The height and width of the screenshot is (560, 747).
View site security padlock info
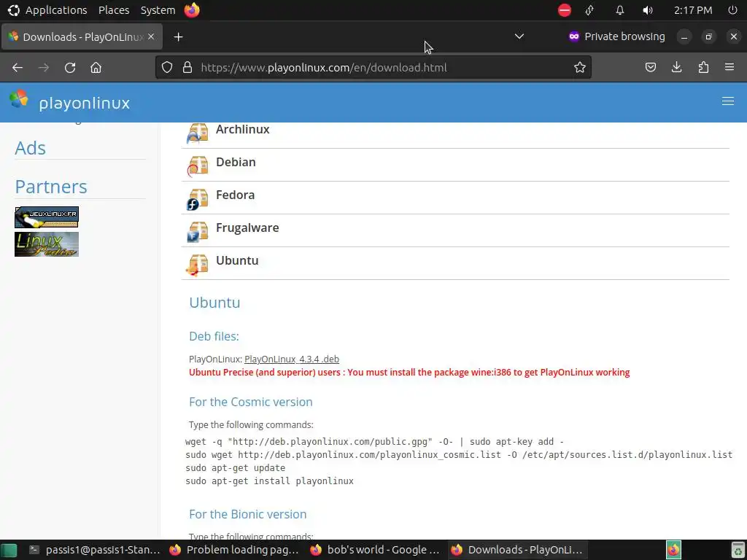187,68
